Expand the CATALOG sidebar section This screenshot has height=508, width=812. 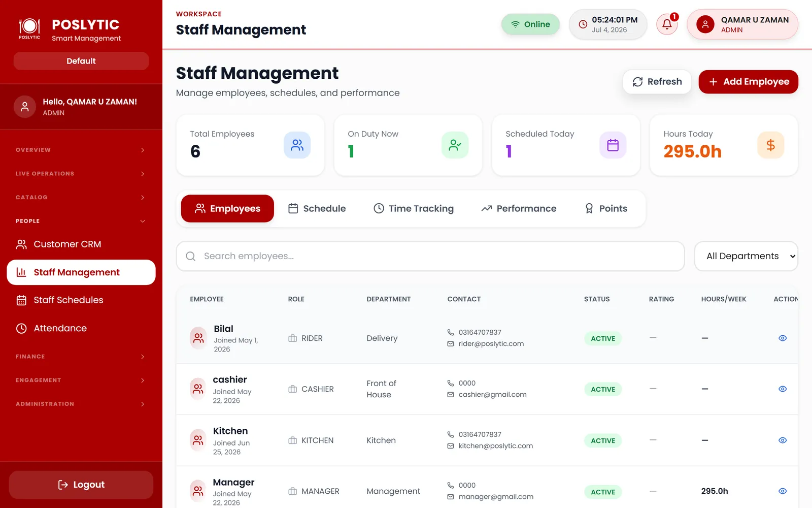(81, 197)
